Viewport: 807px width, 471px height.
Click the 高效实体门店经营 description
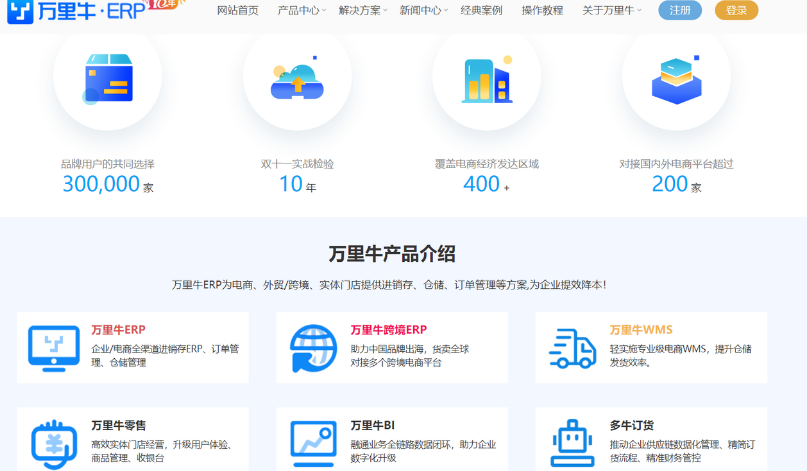(x=164, y=451)
